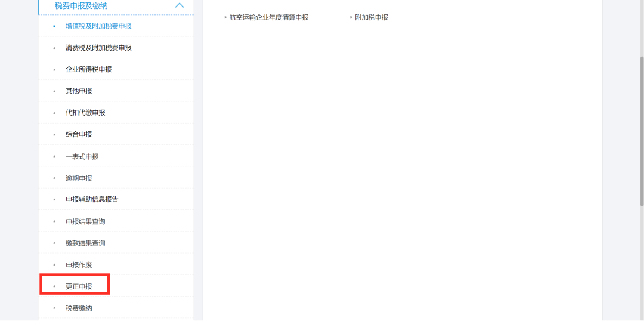Click arrow icon before 附加税申报

click(351, 17)
